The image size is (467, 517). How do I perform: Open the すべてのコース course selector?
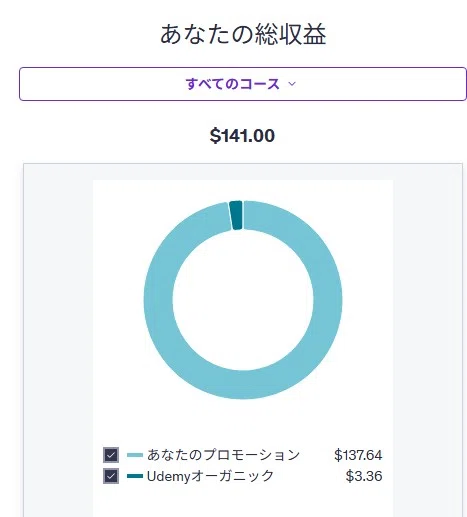(x=243, y=84)
